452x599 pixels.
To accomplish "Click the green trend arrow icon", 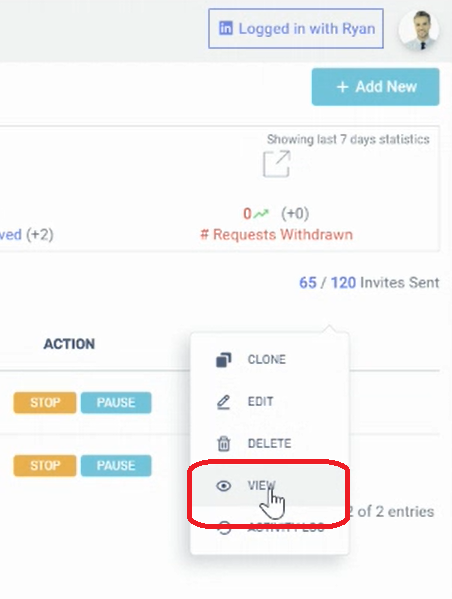I will [261, 214].
